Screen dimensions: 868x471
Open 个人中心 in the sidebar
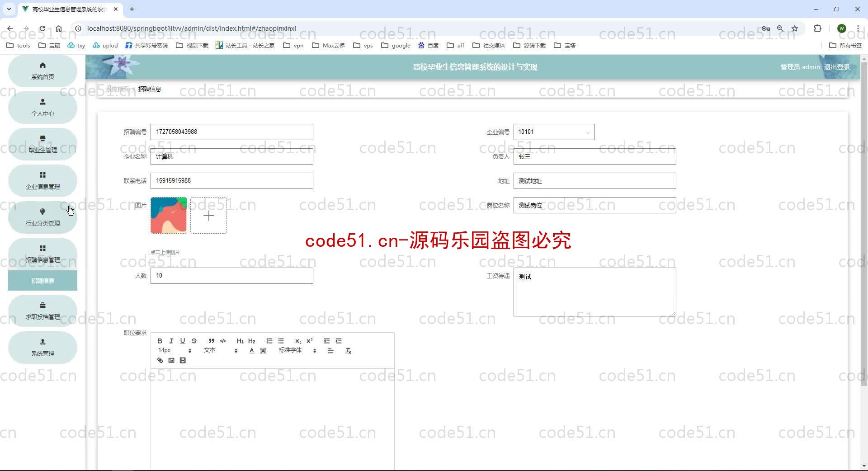(42, 108)
